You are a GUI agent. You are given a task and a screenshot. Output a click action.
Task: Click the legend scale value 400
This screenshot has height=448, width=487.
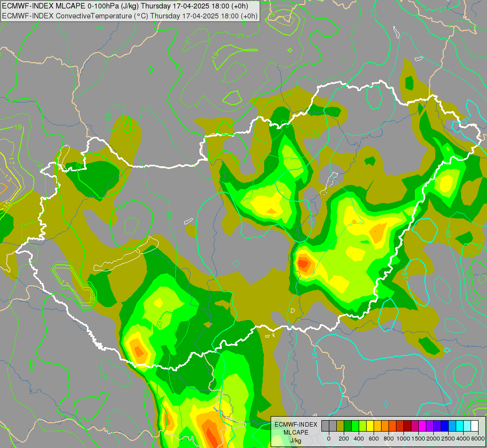359,439
